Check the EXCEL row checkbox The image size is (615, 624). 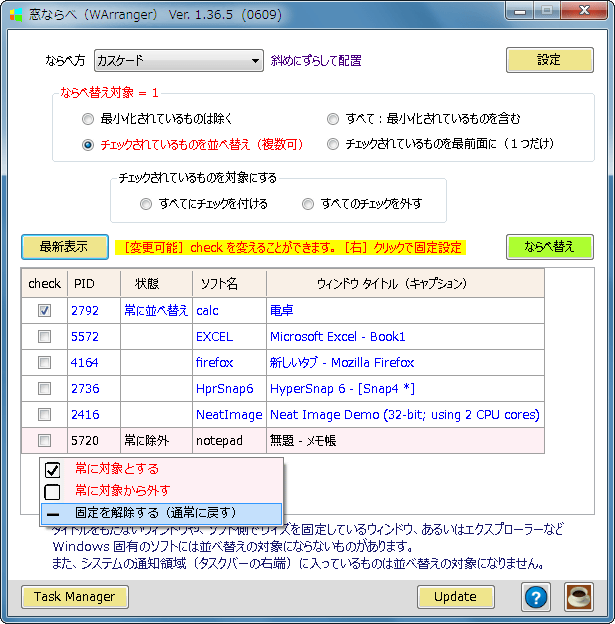44,337
